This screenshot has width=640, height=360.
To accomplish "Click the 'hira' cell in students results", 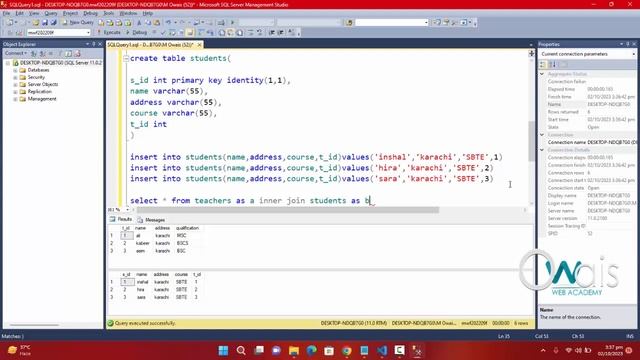I will [x=141, y=290].
